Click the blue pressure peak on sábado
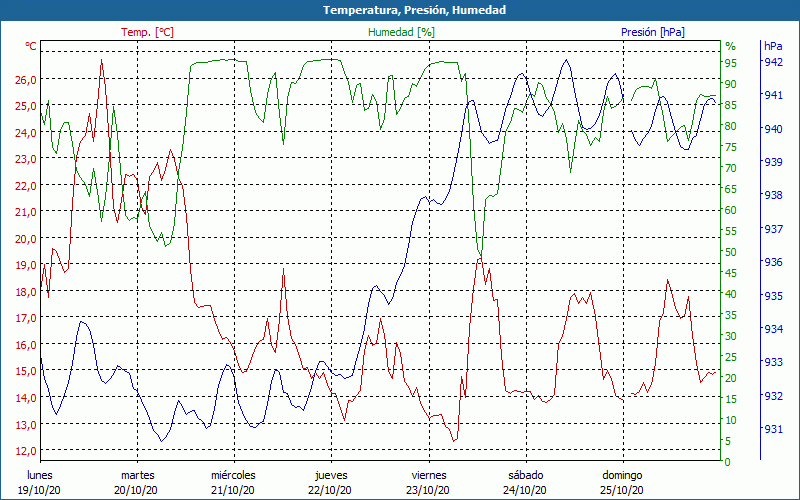 point(566,60)
